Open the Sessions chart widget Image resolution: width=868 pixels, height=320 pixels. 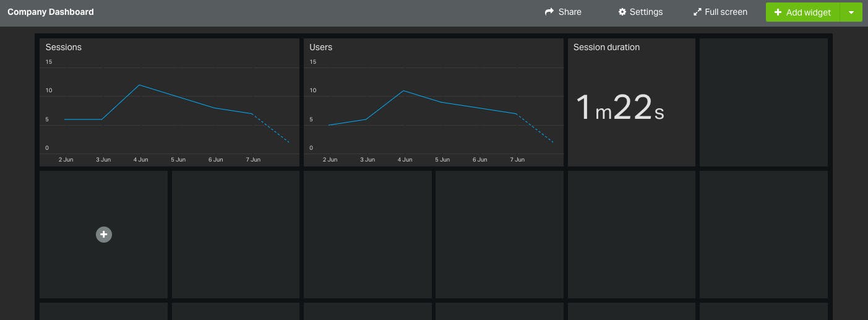[x=170, y=102]
